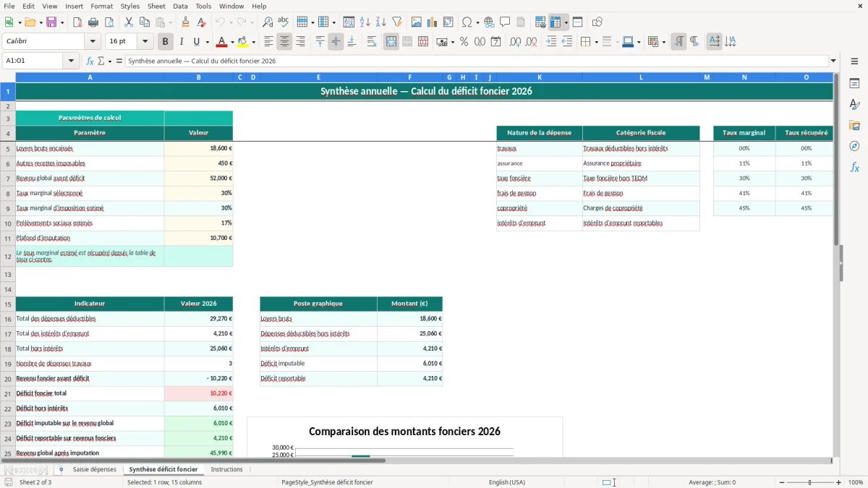
Task: Toggle Wrap Text
Action: (372, 42)
